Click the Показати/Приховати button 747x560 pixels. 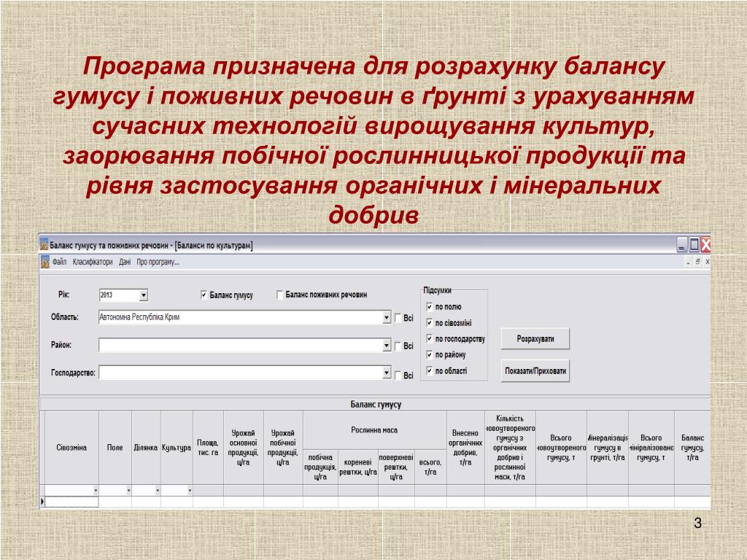(x=535, y=371)
